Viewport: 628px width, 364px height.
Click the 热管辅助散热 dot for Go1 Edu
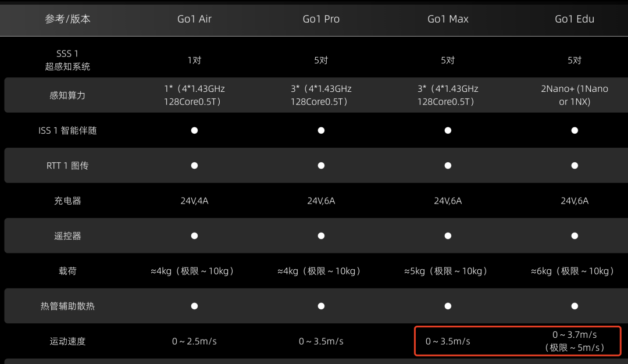coord(575,306)
